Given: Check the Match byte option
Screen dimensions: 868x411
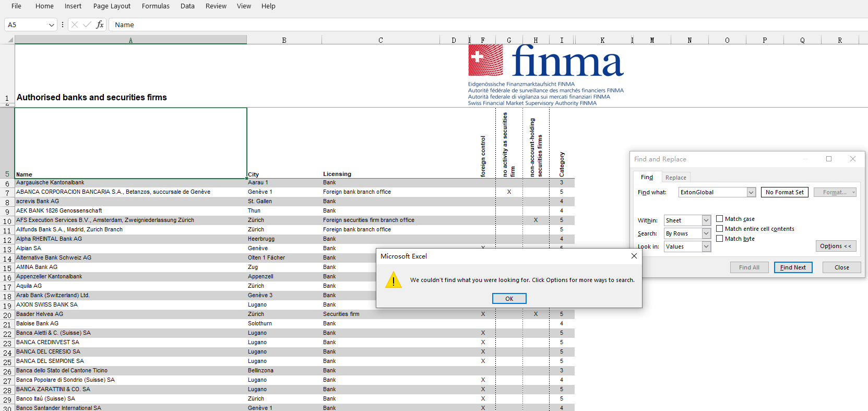Looking at the screenshot, I should [x=720, y=239].
